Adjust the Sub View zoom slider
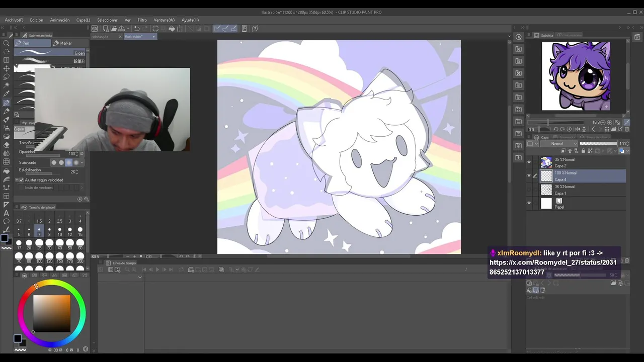 556,122
